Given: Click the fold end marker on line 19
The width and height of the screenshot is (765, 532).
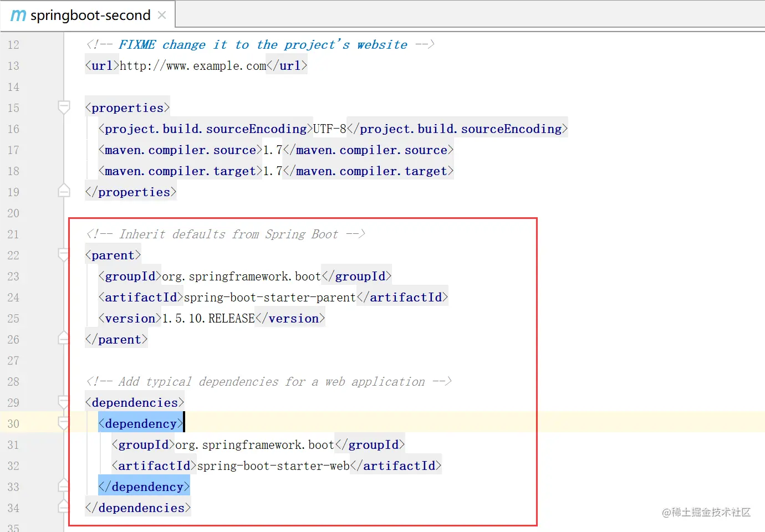Looking at the screenshot, I should click(64, 191).
